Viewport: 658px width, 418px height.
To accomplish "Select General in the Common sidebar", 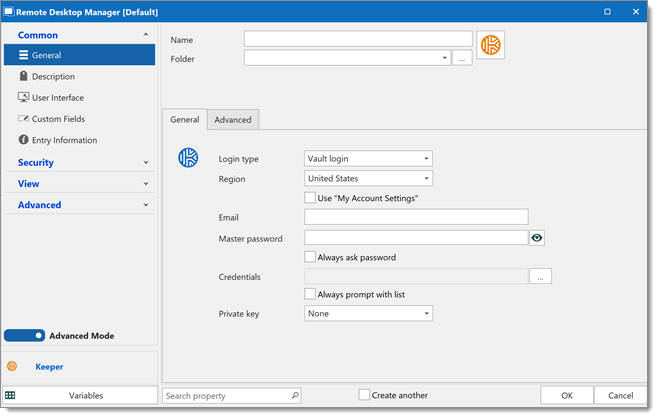I will tap(80, 55).
